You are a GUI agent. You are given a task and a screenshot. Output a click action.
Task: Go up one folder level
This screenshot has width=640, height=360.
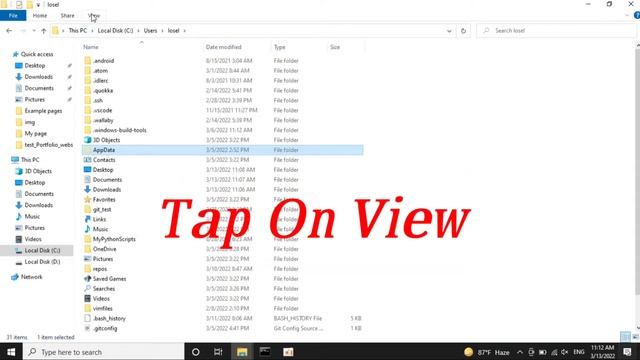[x=44, y=31]
